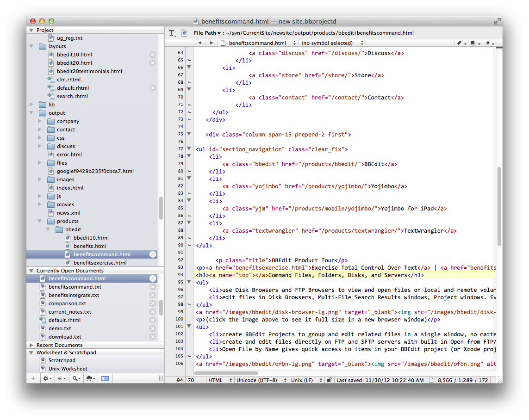
Task: Switch to benefitsintegrate.txt open document
Action: click(74, 295)
